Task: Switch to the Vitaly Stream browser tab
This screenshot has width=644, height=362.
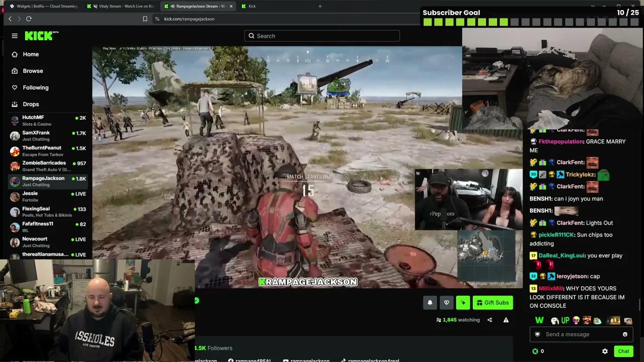Action: (121, 6)
